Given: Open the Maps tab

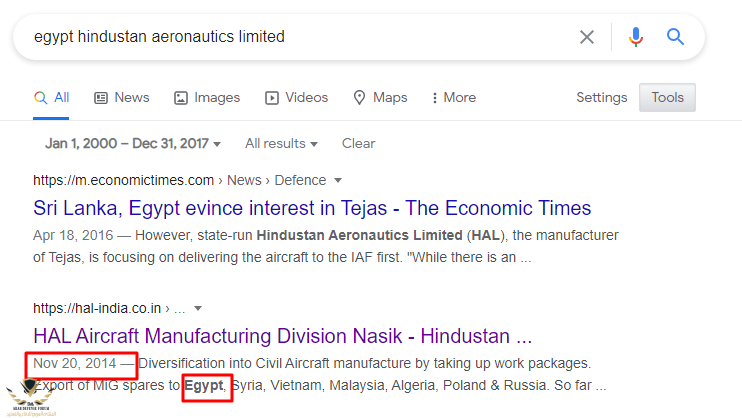Looking at the screenshot, I should click(x=380, y=97).
